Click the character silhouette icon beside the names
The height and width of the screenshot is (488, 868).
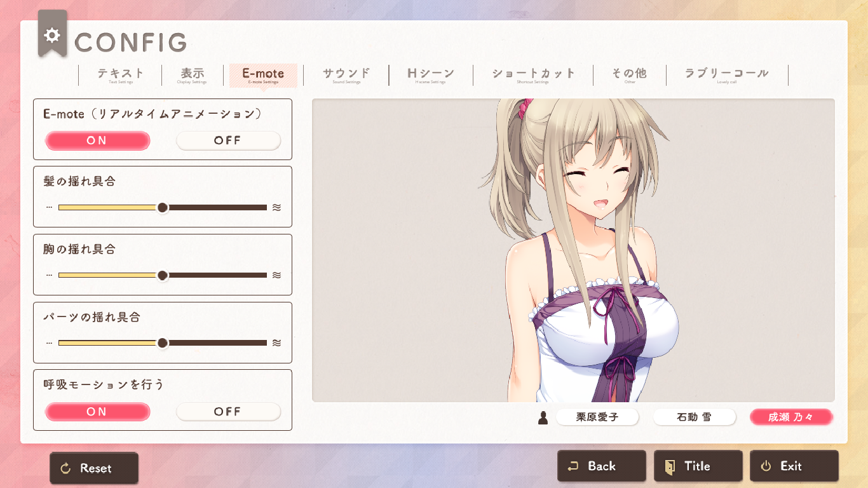coord(543,417)
